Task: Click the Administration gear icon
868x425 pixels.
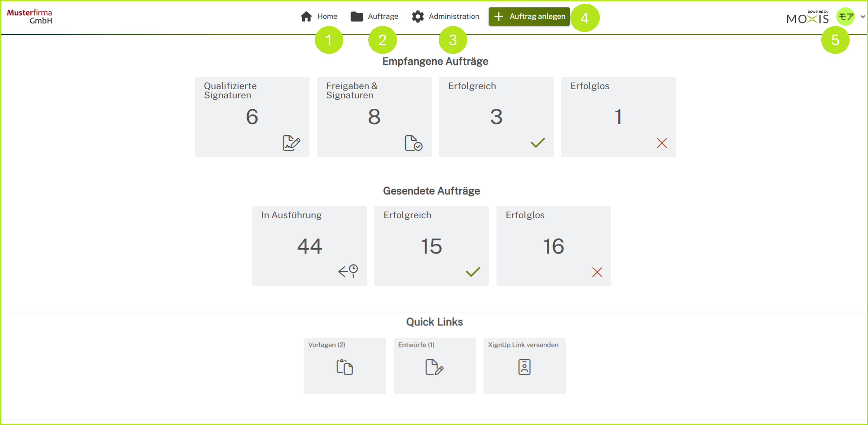Action: click(417, 17)
